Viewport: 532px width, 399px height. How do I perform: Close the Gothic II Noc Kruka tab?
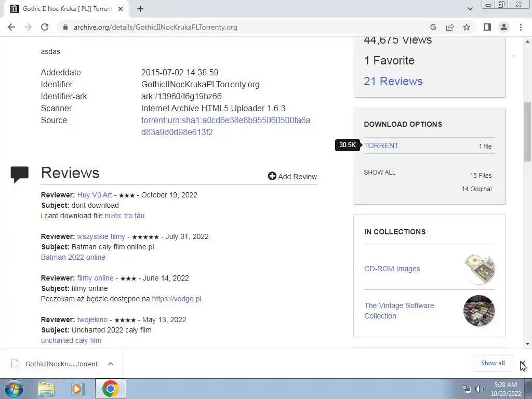(x=121, y=9)
